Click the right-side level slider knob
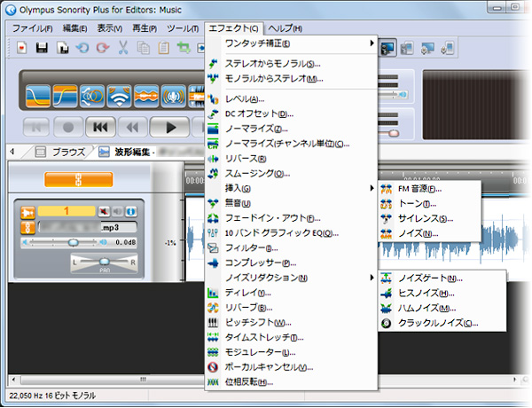 click(394, 133)
